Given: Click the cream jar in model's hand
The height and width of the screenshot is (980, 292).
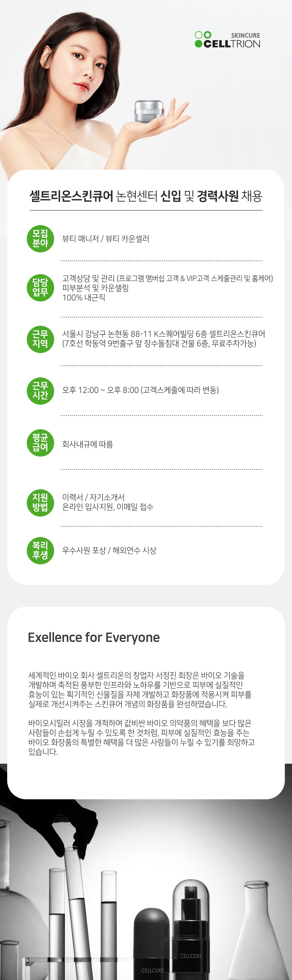Looking at the screenshot, I should click(x=149, y=111).
